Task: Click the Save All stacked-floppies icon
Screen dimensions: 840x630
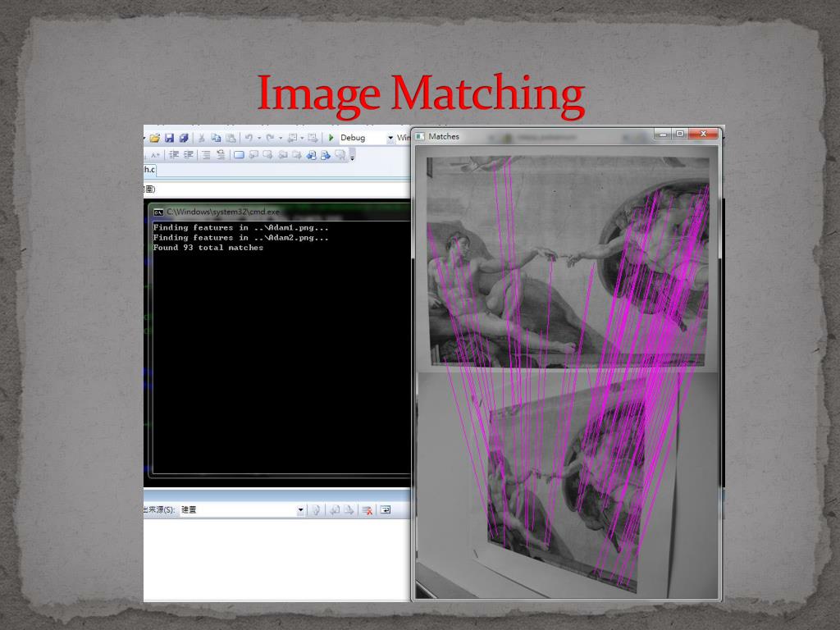Action: pos(183,138)
